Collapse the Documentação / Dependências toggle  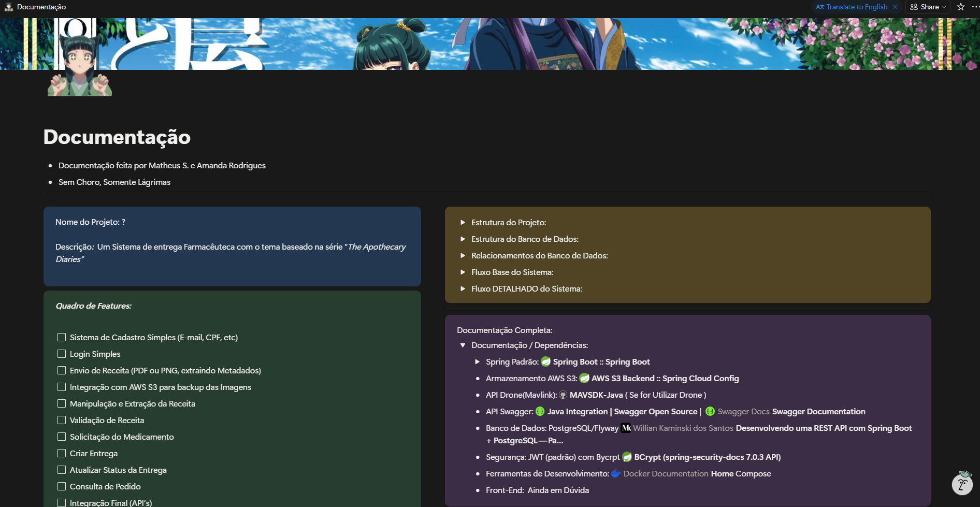click(x=463, y=345)
